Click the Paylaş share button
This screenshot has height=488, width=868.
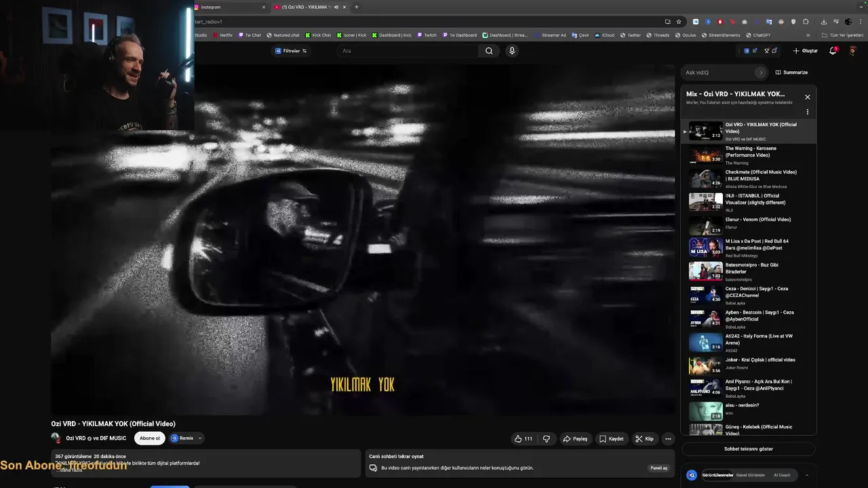[575, 439]
